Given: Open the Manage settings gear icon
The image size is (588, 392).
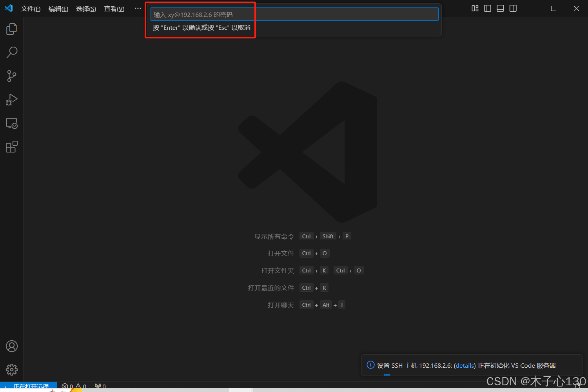Looking at the screenshot, I should (12, 369).
